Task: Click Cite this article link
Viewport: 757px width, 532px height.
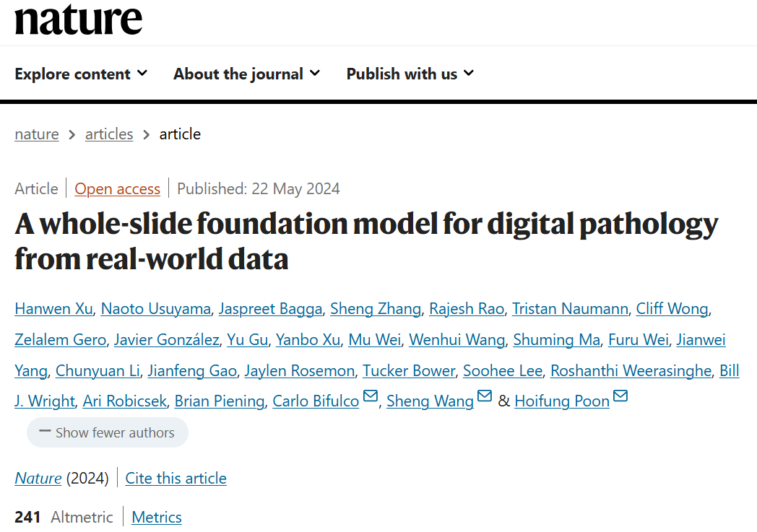Action: (x=176, y=479)
